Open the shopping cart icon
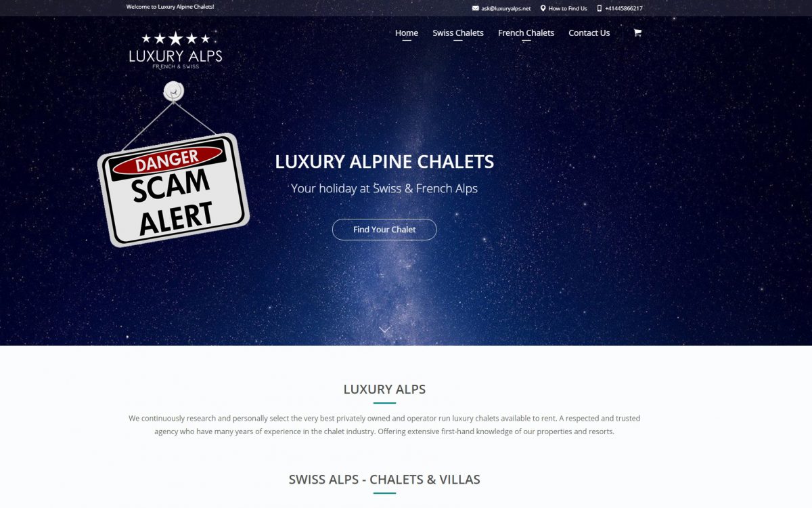The image size is (812, 508). [637, 33]
